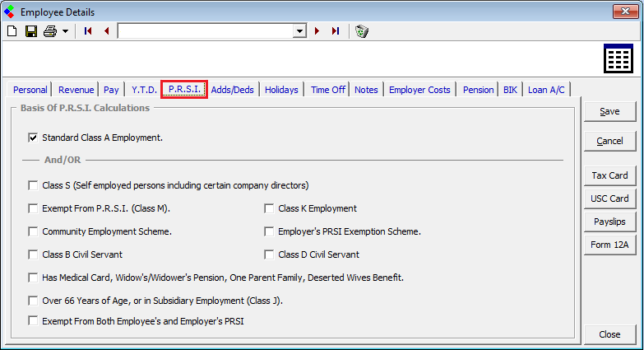Go to last employee record
The height and width of the screenshot is (350, 644).
pyautogui.click(x=335, y=31)
